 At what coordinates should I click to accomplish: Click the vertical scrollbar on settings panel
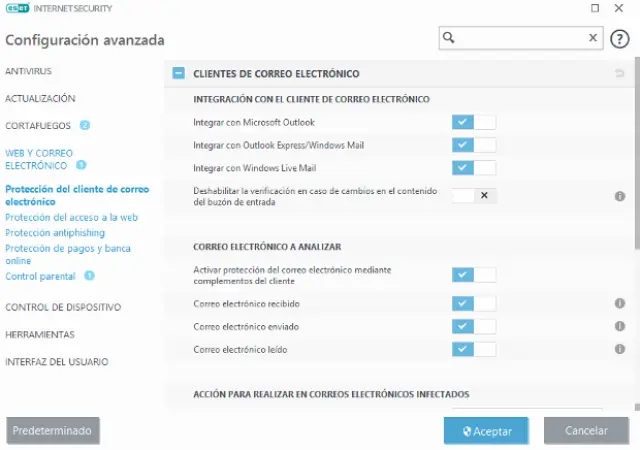pyautogui.click(x=636, y=160)
